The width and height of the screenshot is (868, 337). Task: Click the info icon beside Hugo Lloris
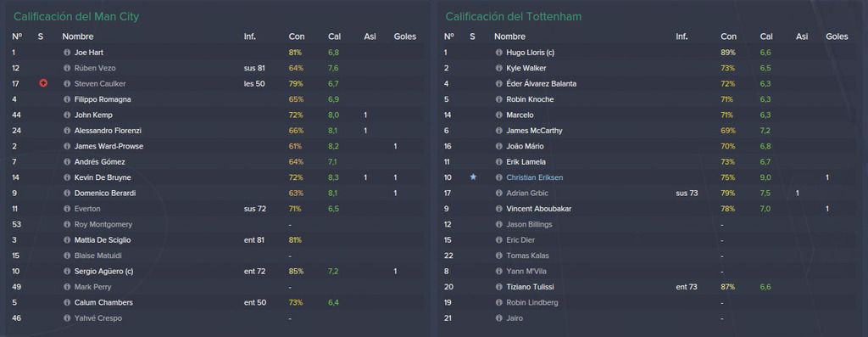tap(498, 53)
